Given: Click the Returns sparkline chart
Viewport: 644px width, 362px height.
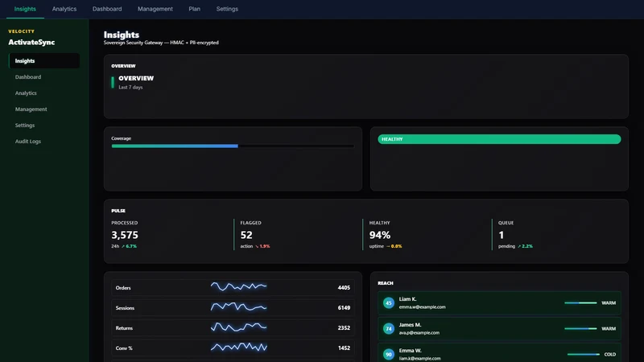Looking at the screenshot, I should [238, 327].
